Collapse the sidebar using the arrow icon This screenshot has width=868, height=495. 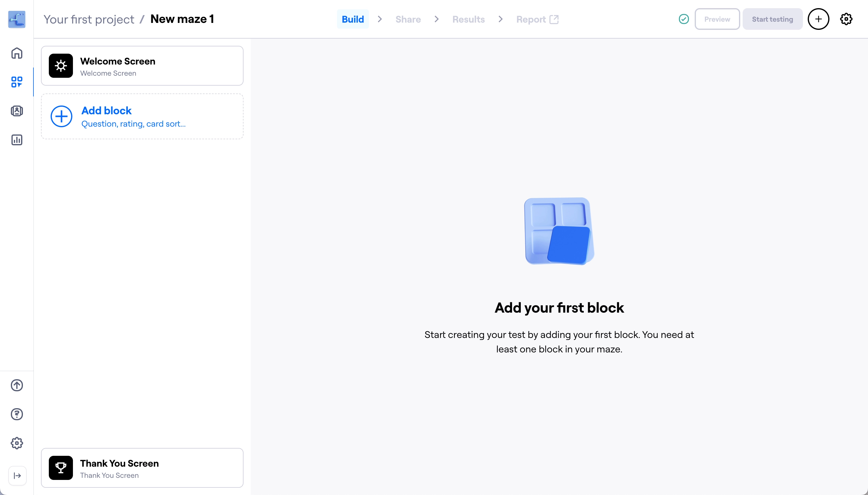[x=17, y=476]
